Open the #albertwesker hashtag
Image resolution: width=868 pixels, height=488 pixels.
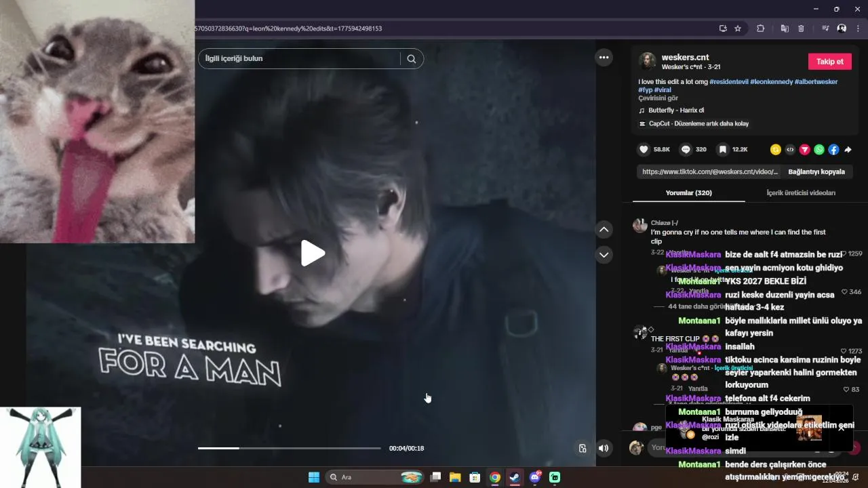pyautogui.click(x=816, y=81)
